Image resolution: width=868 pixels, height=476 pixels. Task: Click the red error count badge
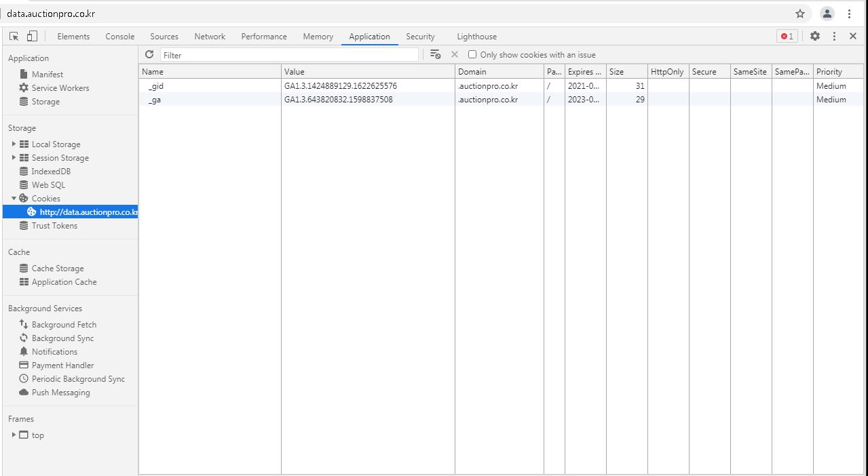(787, 37)
